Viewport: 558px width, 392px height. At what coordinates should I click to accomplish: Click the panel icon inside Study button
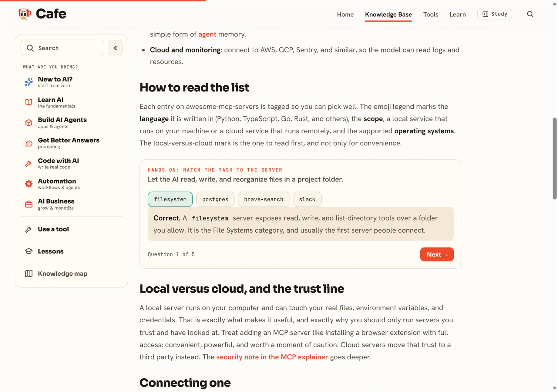[485, 14]
